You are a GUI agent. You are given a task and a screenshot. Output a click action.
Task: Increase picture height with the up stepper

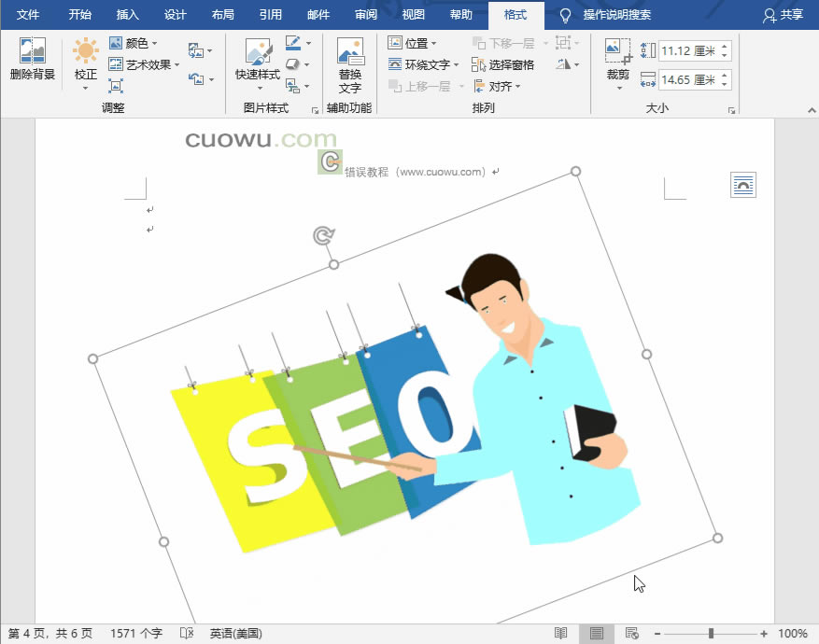[x=725, y=47]
